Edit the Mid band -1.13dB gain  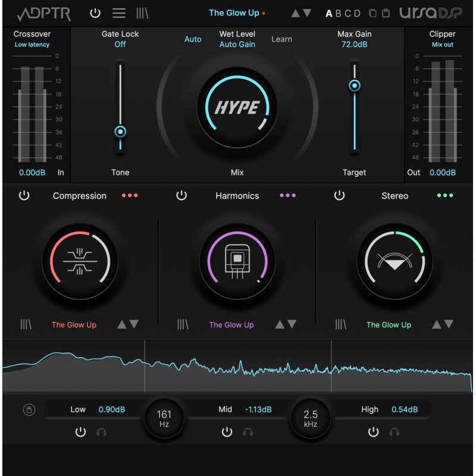pyautogui.click(x=258, y=409)
